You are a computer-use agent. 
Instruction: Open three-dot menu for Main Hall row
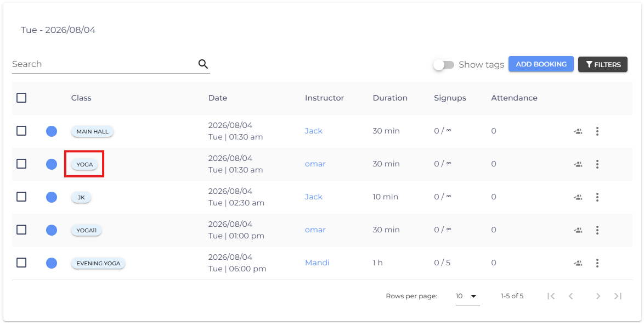597,131
